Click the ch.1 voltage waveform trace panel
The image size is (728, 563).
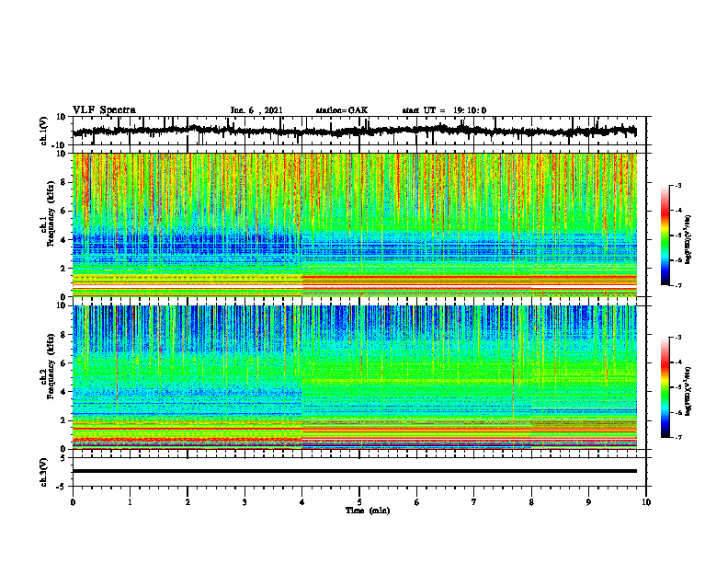coord(359,131)
